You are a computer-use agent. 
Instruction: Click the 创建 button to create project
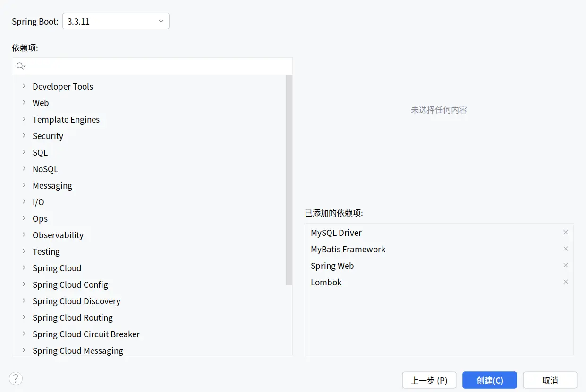coord(490,380)
